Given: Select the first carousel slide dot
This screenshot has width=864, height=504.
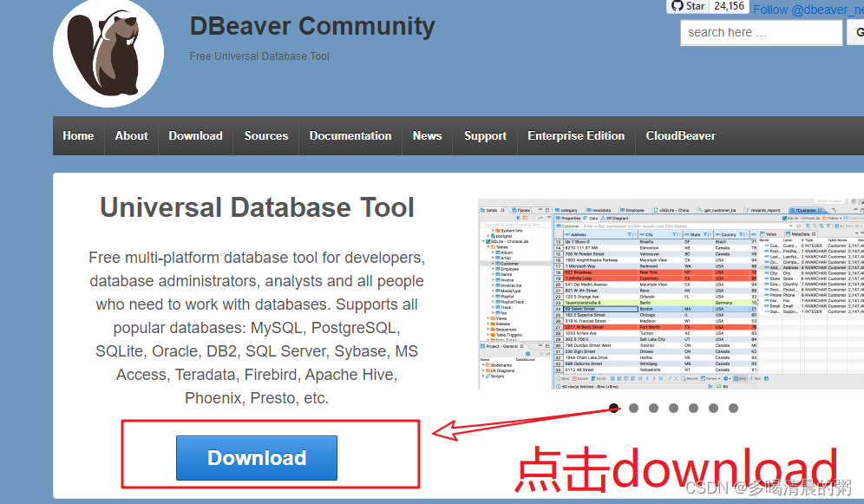Looking at the screenshot, I should [614, 409].
